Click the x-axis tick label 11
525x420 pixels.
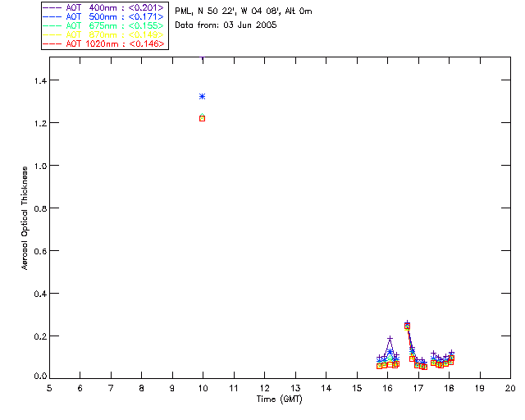(x=234, y=388)
